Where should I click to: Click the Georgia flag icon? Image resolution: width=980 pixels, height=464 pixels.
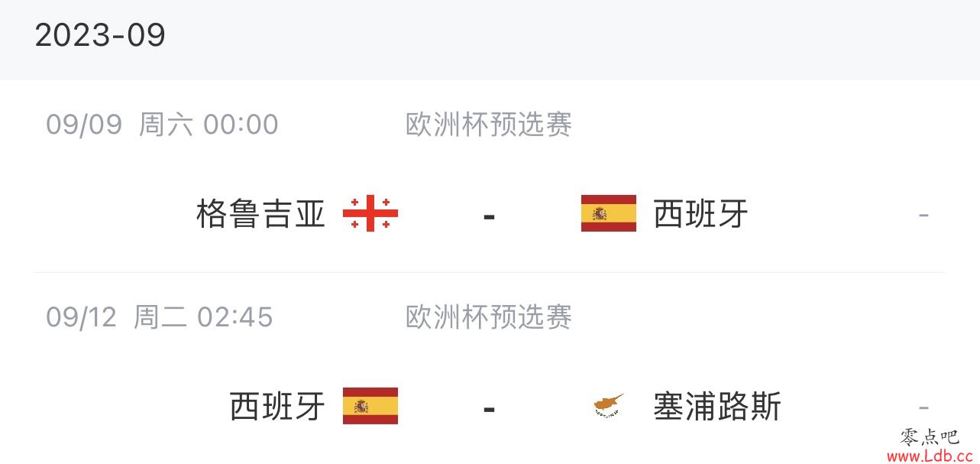point(370,213)
